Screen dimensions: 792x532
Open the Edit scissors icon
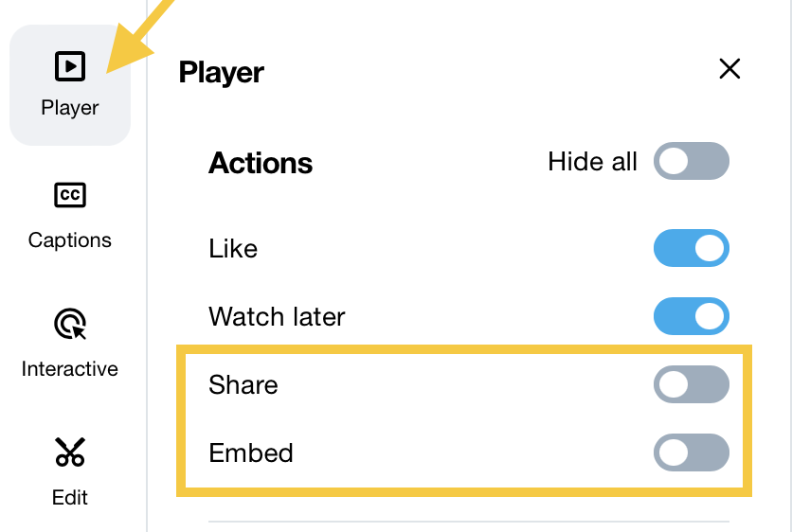(70, 452)
